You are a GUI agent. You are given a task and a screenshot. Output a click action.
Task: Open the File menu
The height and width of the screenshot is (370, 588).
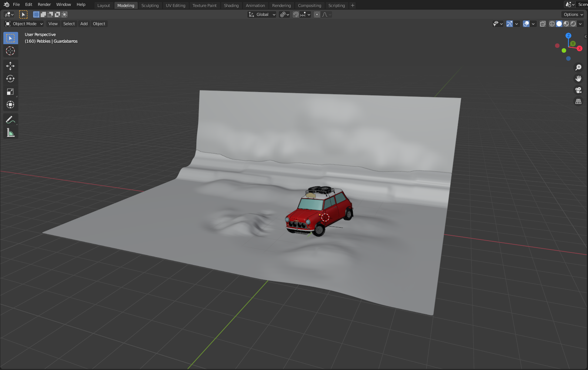pyautogui.click(x=16, y=4)
